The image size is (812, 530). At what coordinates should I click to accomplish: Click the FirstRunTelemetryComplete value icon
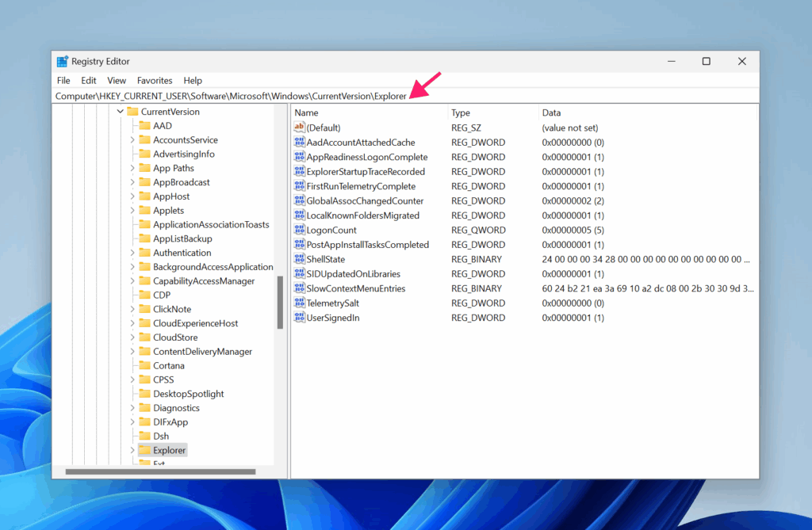click(299, 186)
